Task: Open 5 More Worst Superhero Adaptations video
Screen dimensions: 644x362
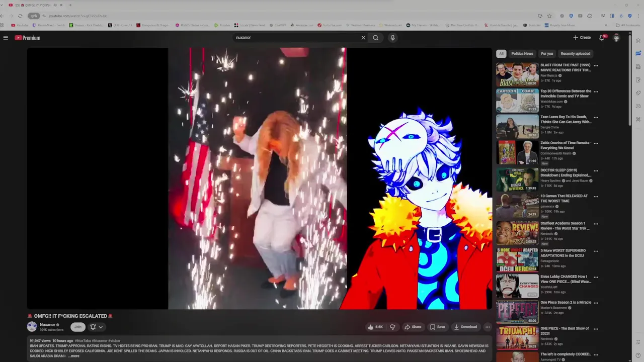Action: (517, 259)
